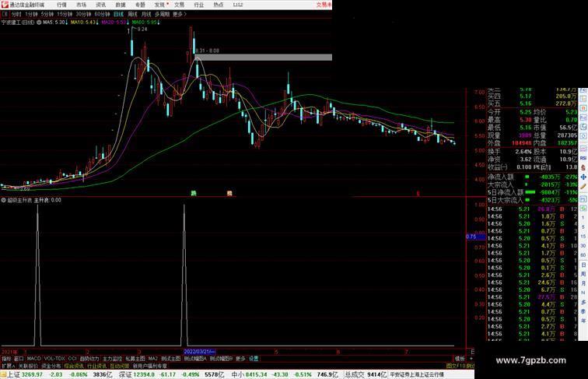Open the 行业资讯 tab
588x379 pixels.
tap(97, 366)
